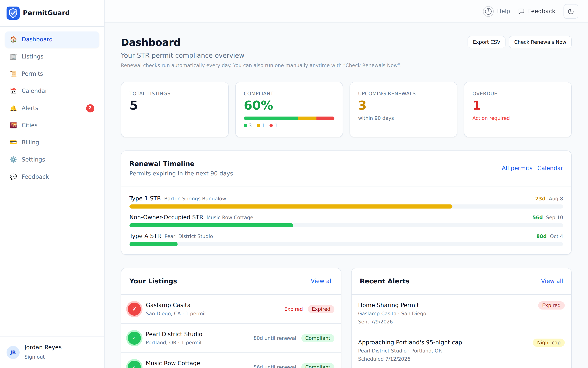The height and width of the screenshot is (368, 588).
Task: Click the 60% compliant value
Action: (258, 105)
